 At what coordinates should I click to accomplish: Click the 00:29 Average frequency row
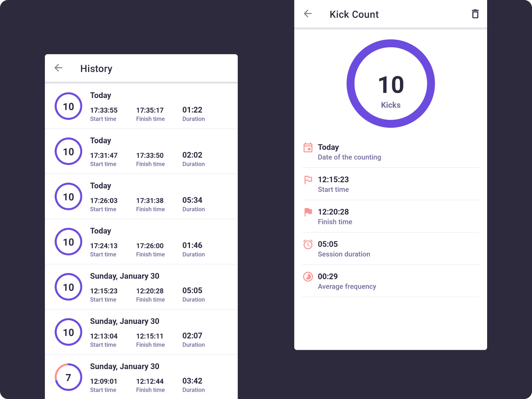391,281
